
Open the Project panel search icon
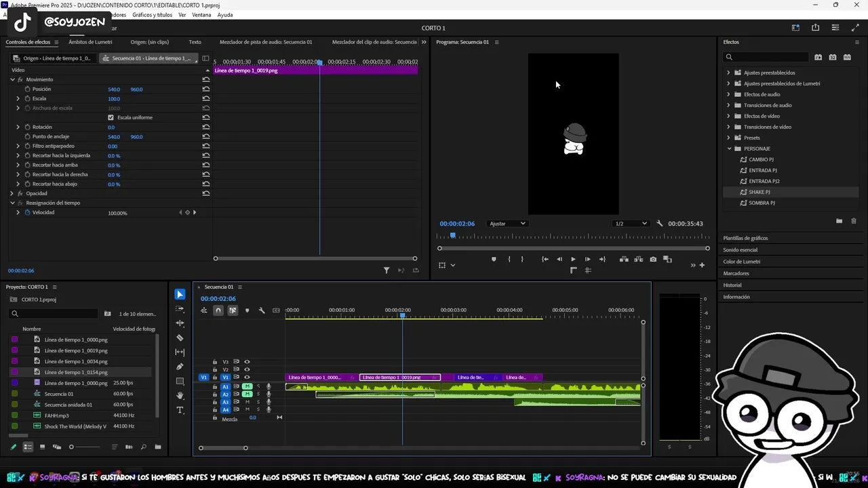(143, 447)
